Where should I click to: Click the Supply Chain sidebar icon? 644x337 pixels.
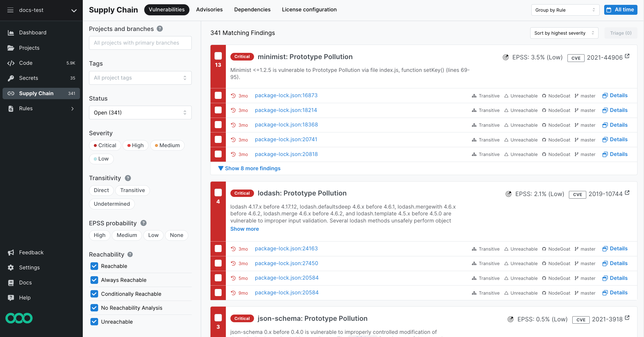click(x=11, y=93)
